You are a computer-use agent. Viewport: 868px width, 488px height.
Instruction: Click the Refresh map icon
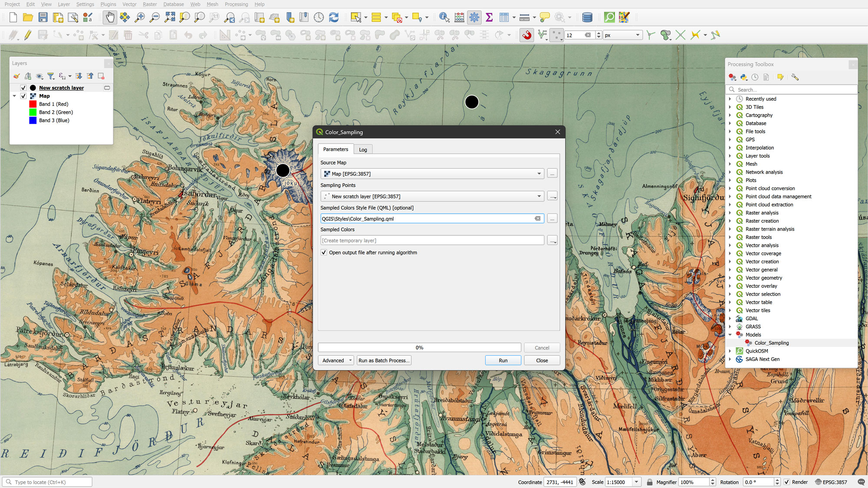pyautogui.click(x=334, y=17)
